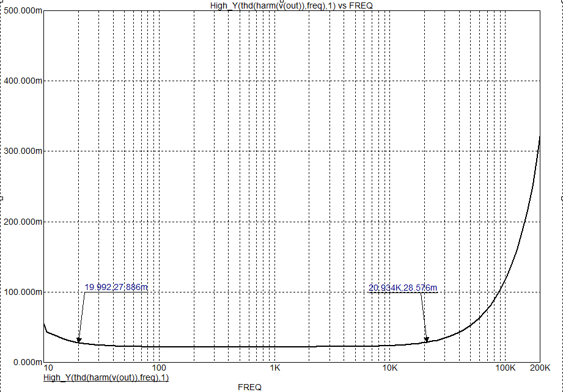Click the top-center plot resize handle
The width and height of the screenshot is (563, 392).
[282, 1]
